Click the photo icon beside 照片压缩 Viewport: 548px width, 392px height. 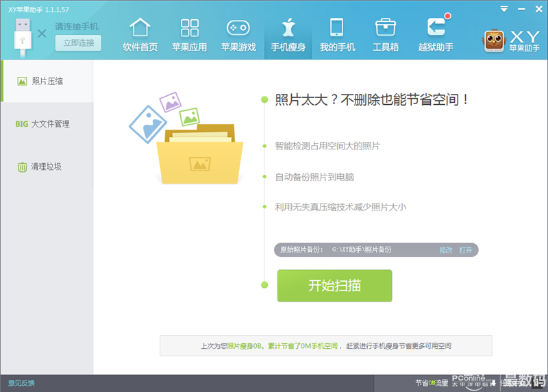pos(22,82)
